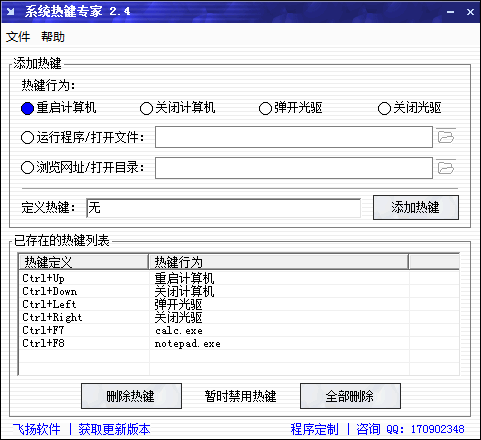Open the 帮助 menu
The image size is (481, 440).
point(53,37)
